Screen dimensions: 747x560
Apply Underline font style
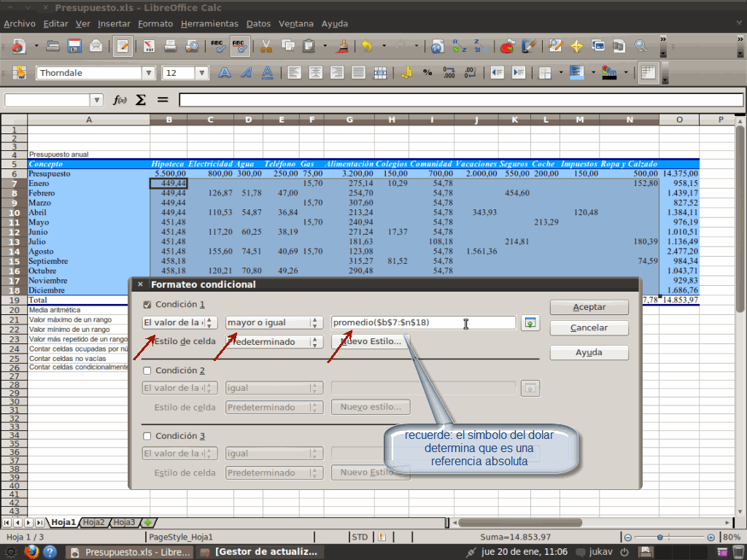267,73
